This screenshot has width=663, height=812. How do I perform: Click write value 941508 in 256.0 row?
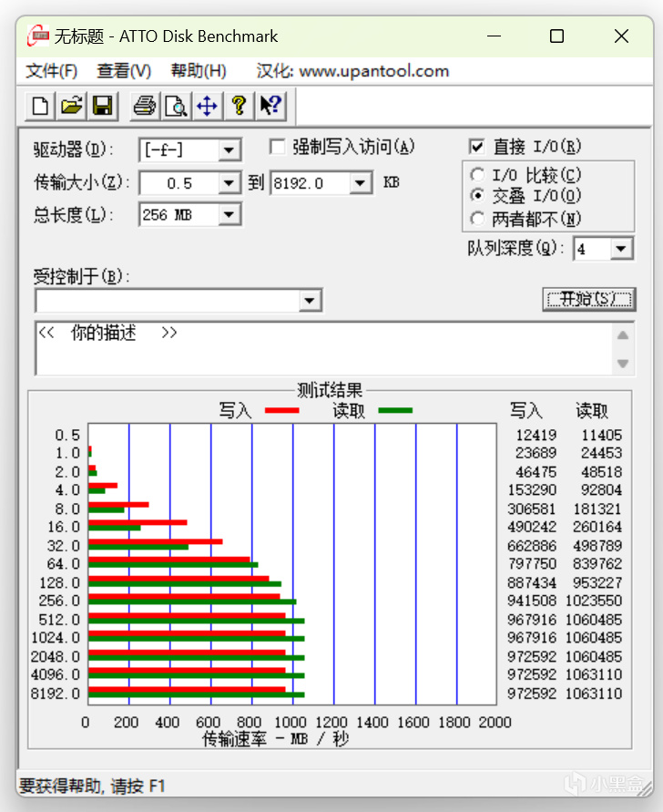pyautogui.click(x=532, y=601)
